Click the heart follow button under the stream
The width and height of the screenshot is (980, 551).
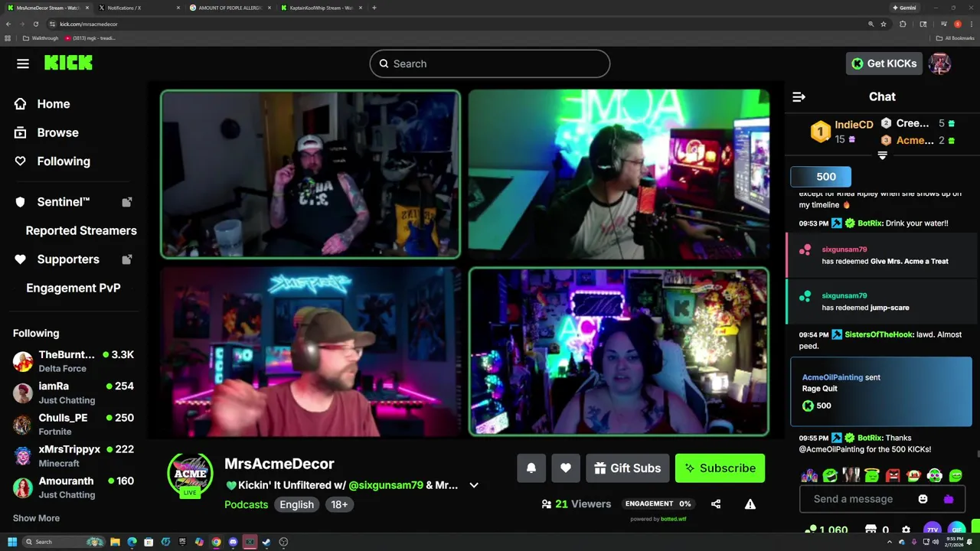(566, 468)
